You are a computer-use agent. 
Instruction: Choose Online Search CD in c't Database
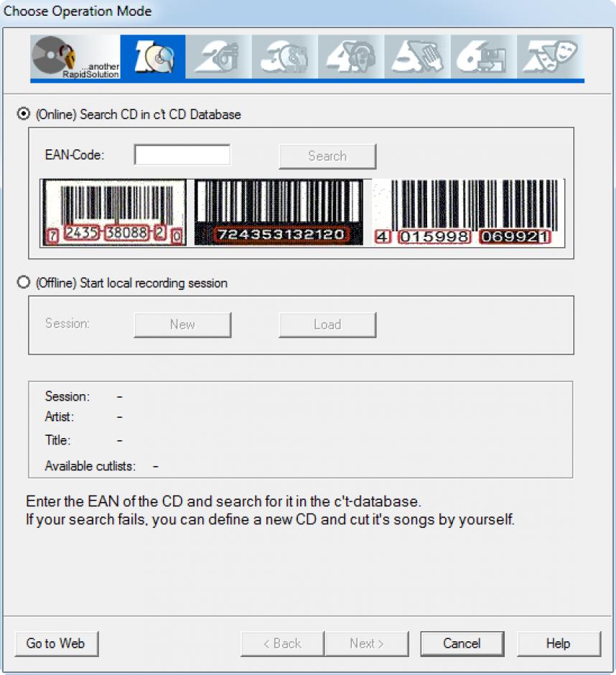click(x=23, y=114)
